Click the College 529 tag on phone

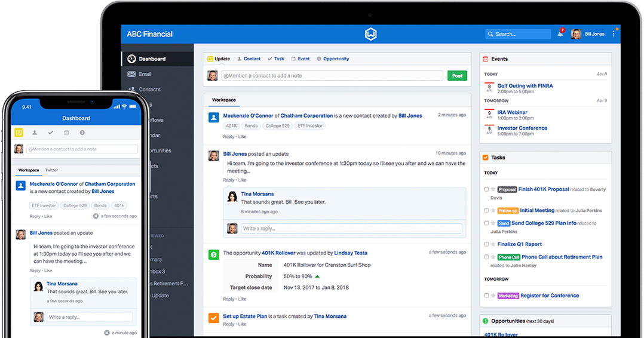point(75,205)
